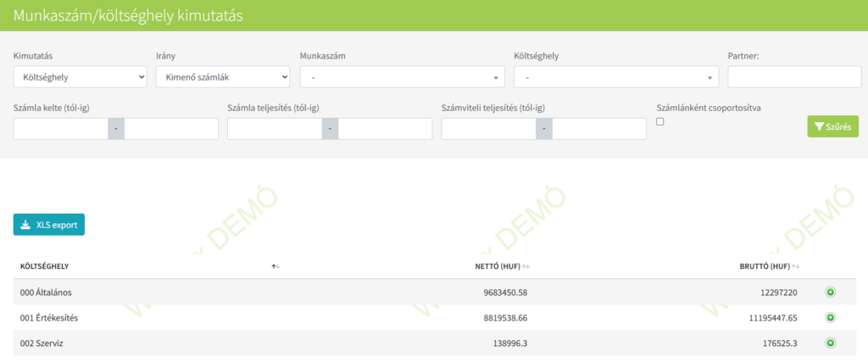Image resolution: width=868 pixels, height=363 pixels.
Task: Sort by Költséghely column arrow
Action: click(x=275, y=266)
